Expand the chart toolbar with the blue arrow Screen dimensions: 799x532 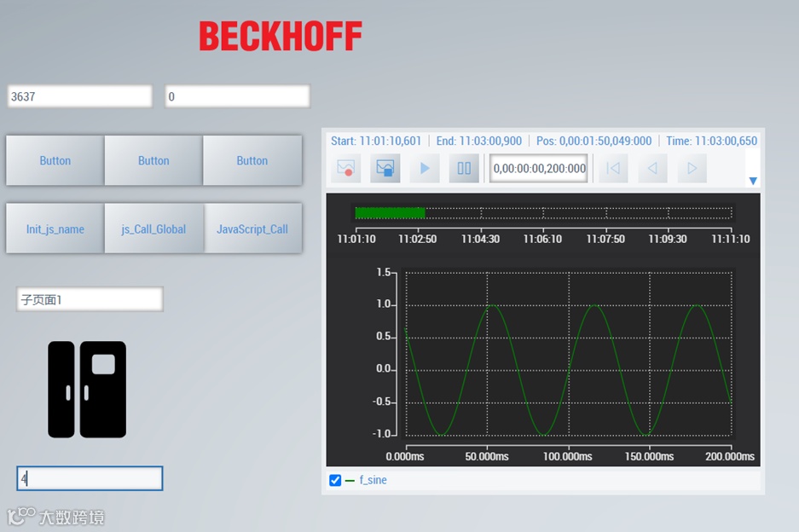pos(753,181)
